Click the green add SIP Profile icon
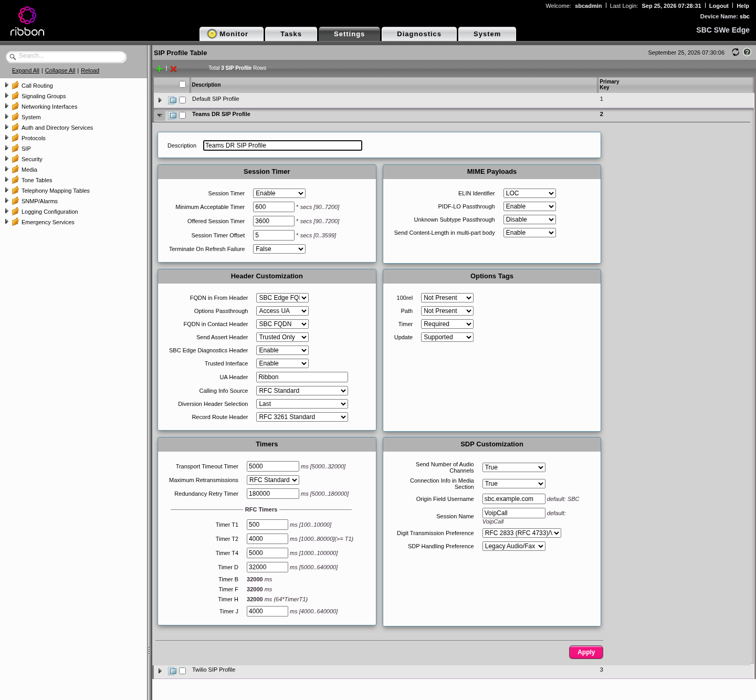 click(x=159, y=69)
